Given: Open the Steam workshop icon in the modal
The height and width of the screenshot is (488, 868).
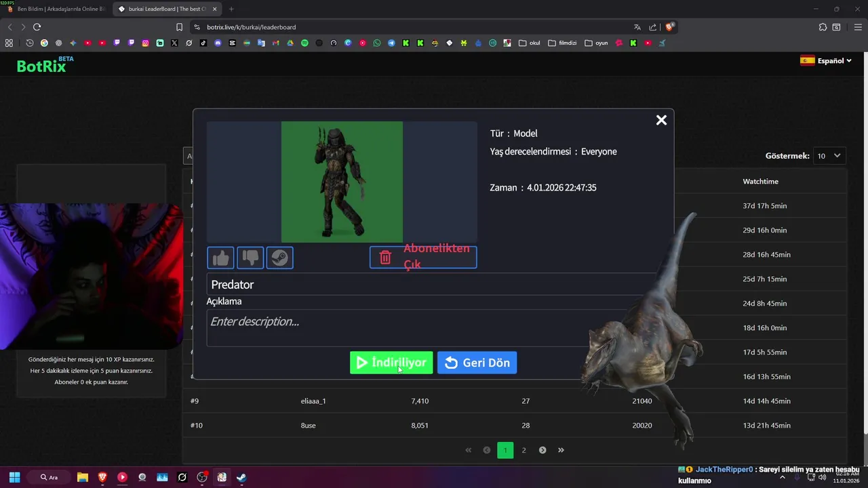Looking at the screenshot, I should (x=280, y=258).
